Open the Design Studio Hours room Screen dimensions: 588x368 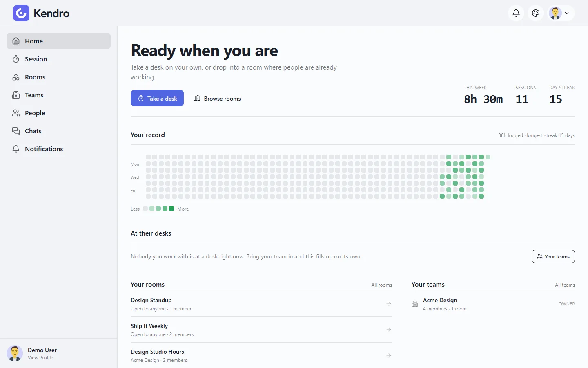click(261, 355)
